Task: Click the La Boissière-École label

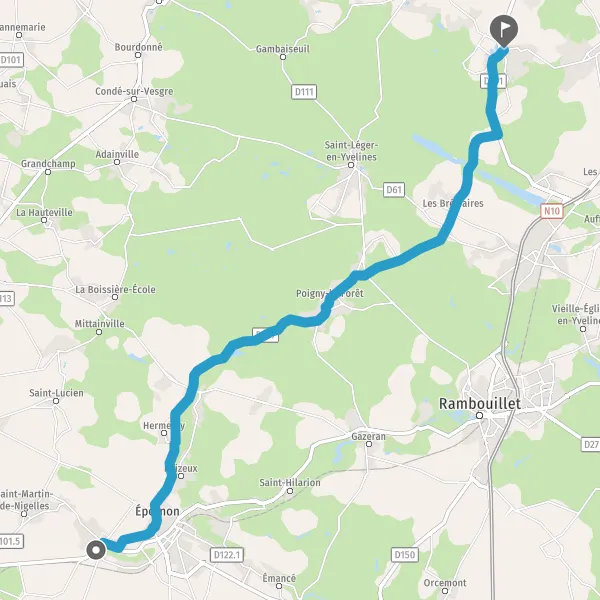Action: point(115,289)
